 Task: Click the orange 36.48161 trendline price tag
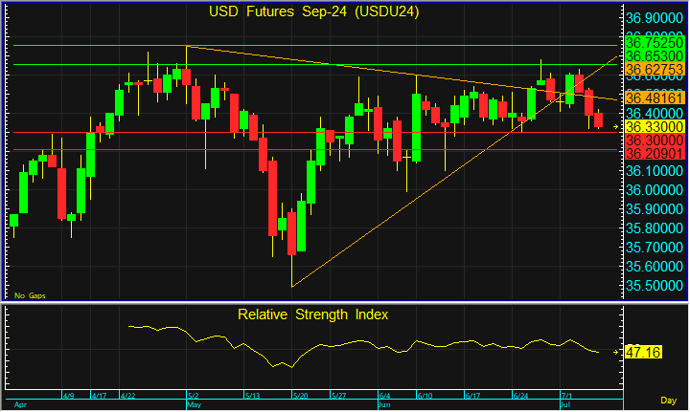(x=654, y=99)
